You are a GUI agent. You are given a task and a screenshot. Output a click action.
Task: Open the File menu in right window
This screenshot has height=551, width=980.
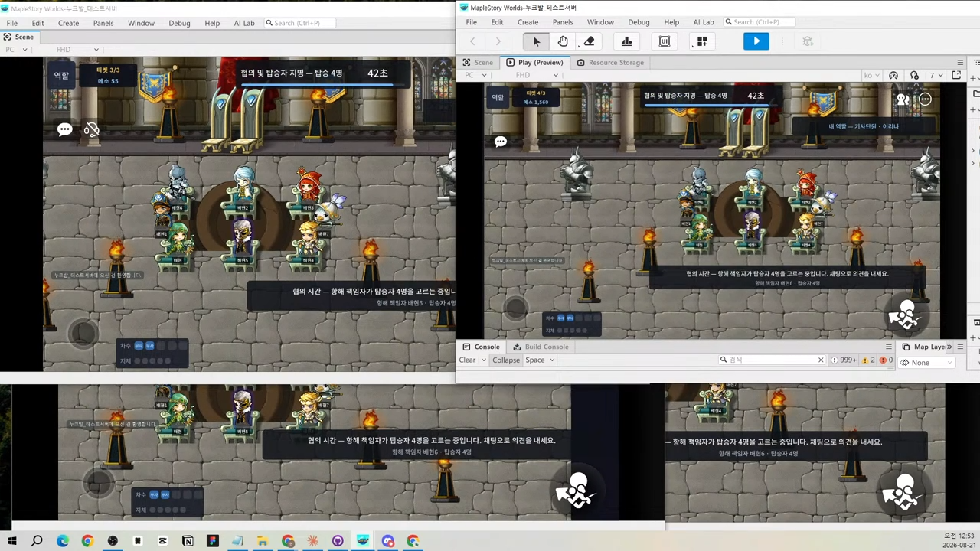pos(472,22)
